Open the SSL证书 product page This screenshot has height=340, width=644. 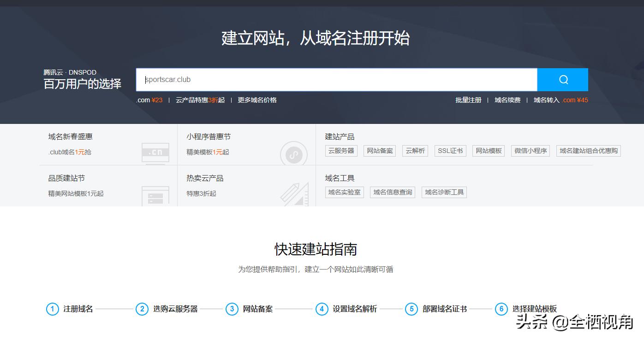[x=450, y=151]
